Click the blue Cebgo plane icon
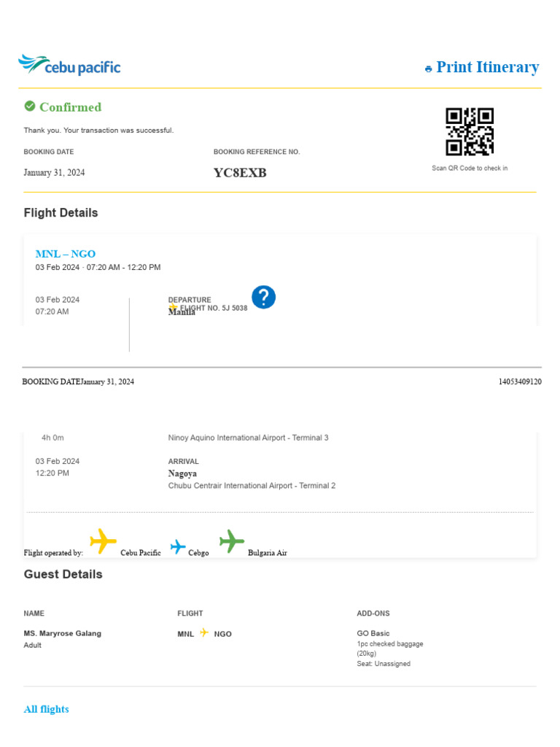560x747 pixels. click(178, 546)
